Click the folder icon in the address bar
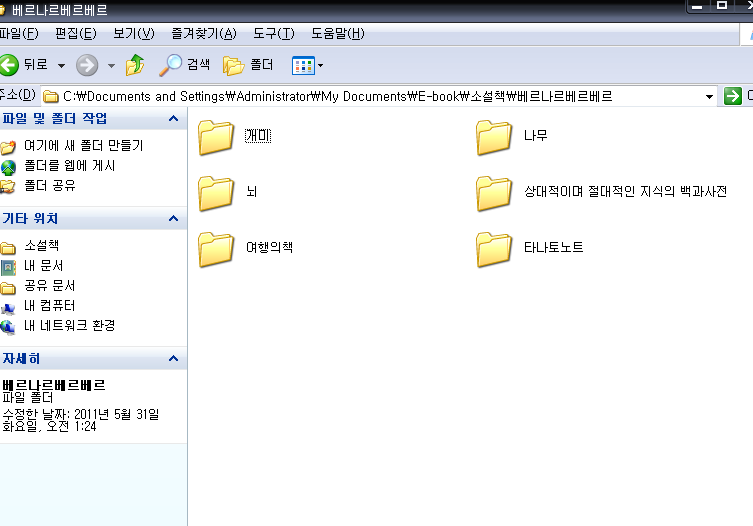The height and width of the screenshot is (526, 753). [x=50, y=97]
